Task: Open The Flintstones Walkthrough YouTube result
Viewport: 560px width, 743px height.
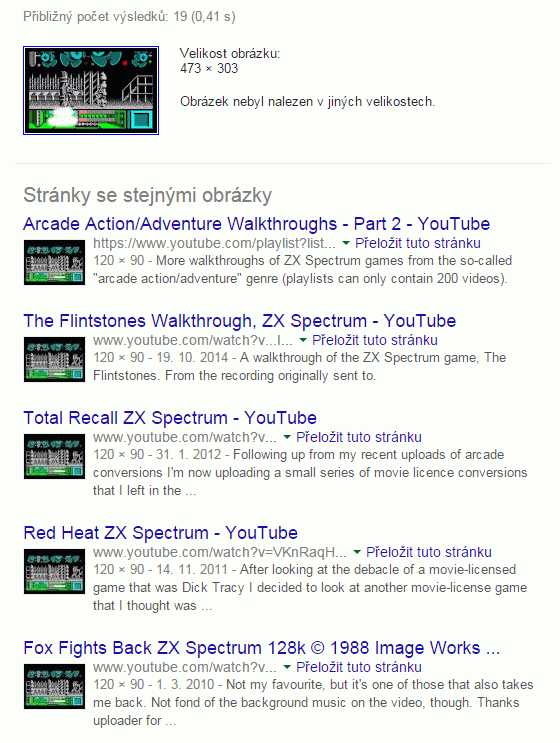Action: [x=239, y=321]
